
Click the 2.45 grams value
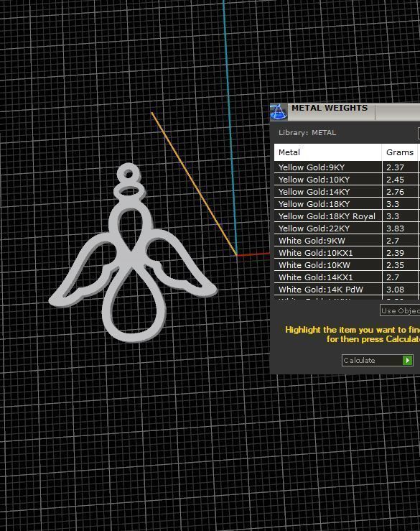click(395, 180)
